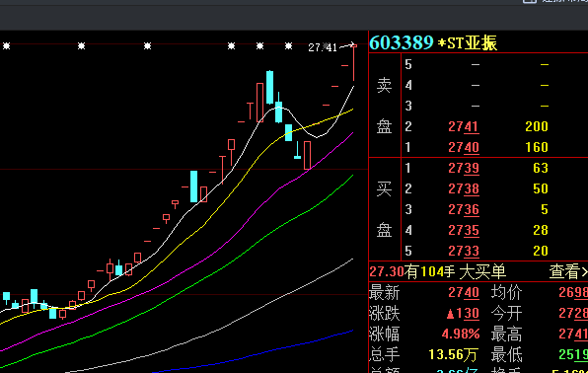Image resolution: width=588 pixels, height=373 pixels.
Task: Click the 27.30有104手 大买单 alert text
Action: tap(438, 271)
